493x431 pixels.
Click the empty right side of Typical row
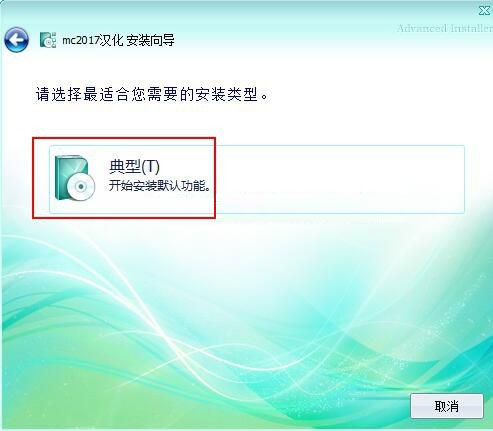point(340,179)
